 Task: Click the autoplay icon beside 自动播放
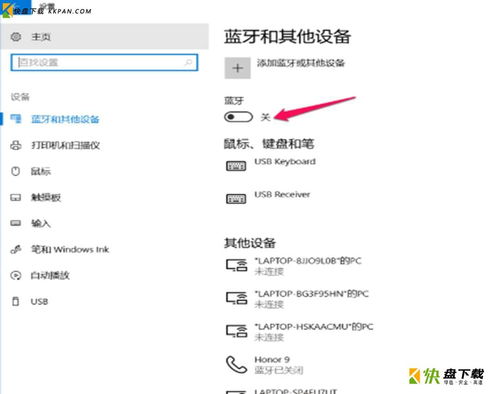pyautogui.click(x=16, y=275)
